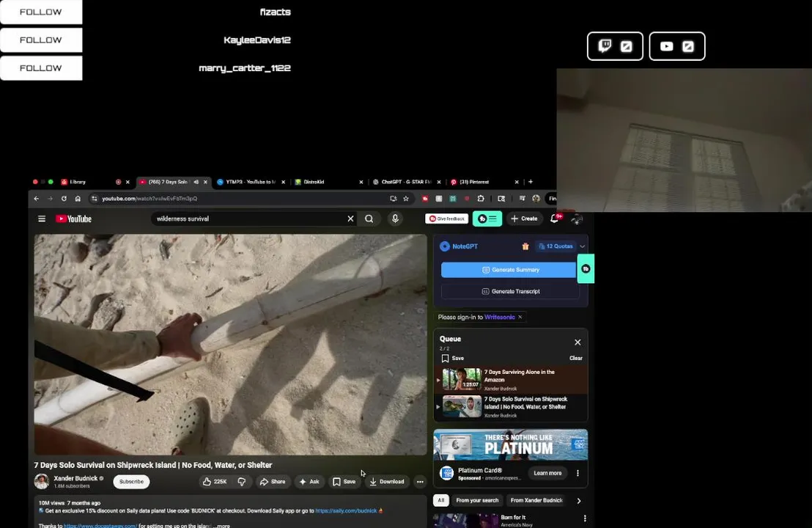
Task: Click Generate Summary in NoteGPT
Action: pos(509,270)
